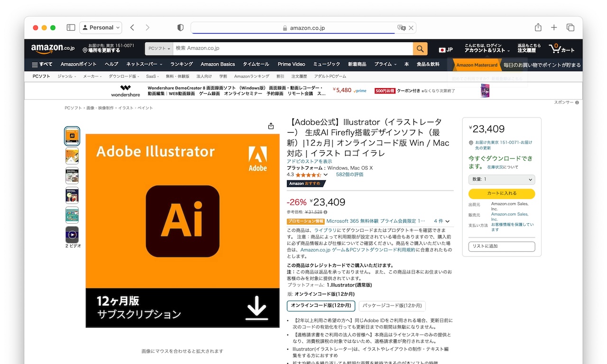Click the 参考価格 info icon
This screenshot has height=364, width=607.
325,212
